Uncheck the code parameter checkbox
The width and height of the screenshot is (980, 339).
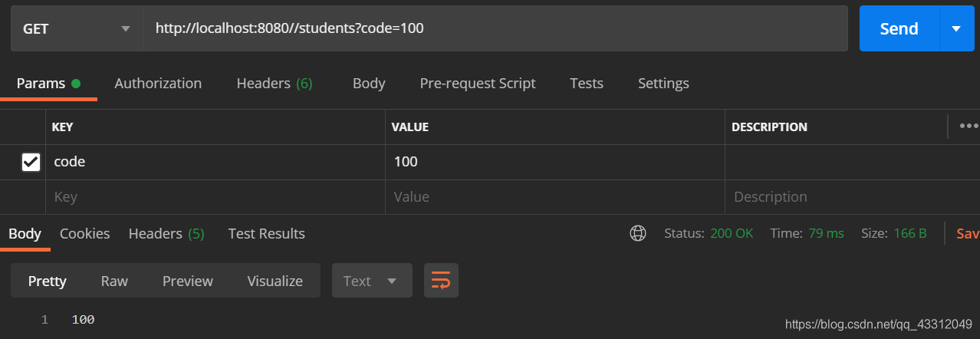(x=31, y=162)
